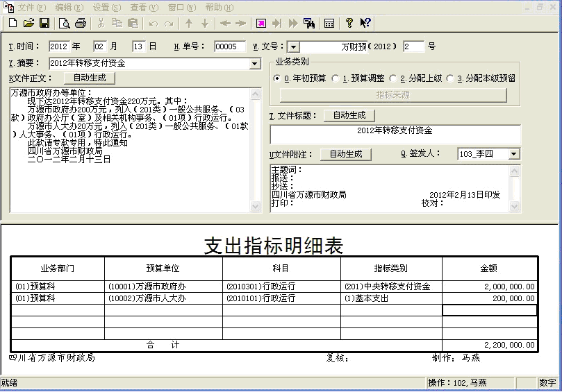Image resolution: width=562 pixels, height=392 pixels.
Task: Click the double fast-forward arrow icon
Action: [293, 24]
